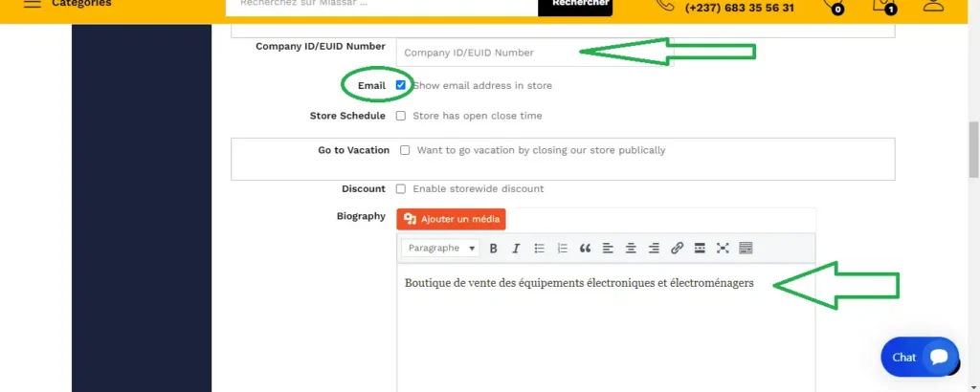Insert a numbered list
The image size is (980, 392).
pos(563,249)
